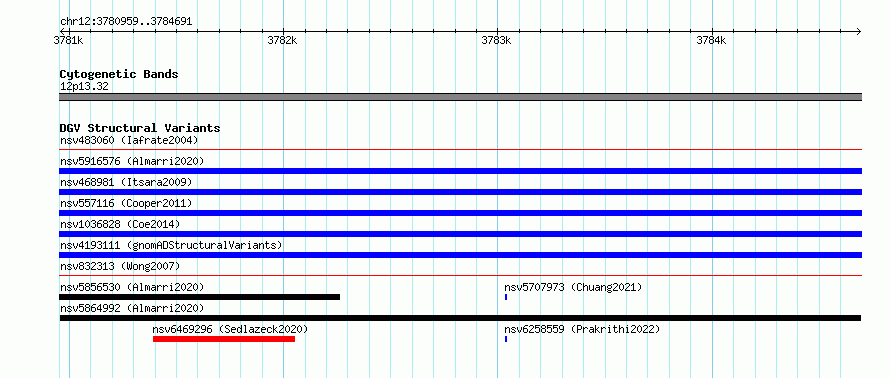Click the 3784k ruler tick label

tap(711, 40)
